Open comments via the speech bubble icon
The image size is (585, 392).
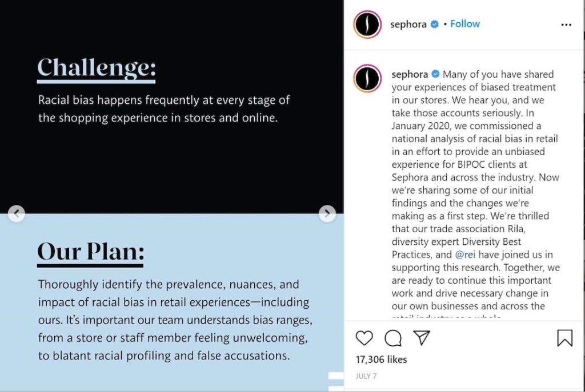[x=393, y=338]
